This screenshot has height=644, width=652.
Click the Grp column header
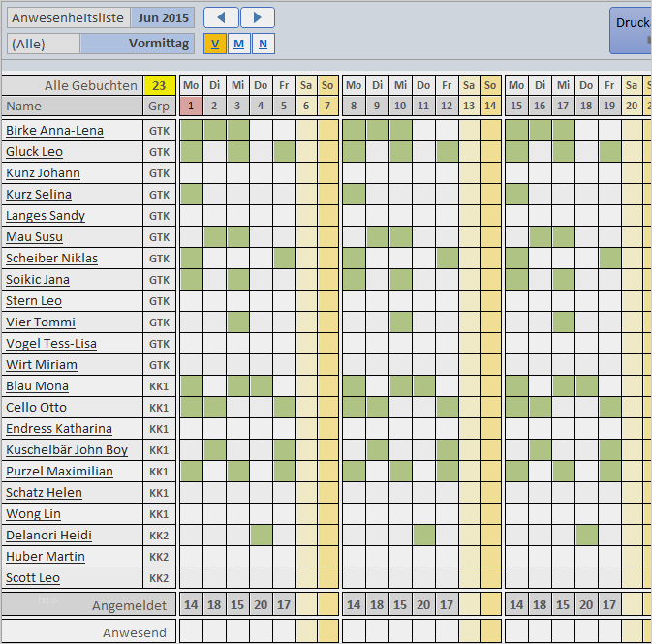click(159, 106)
